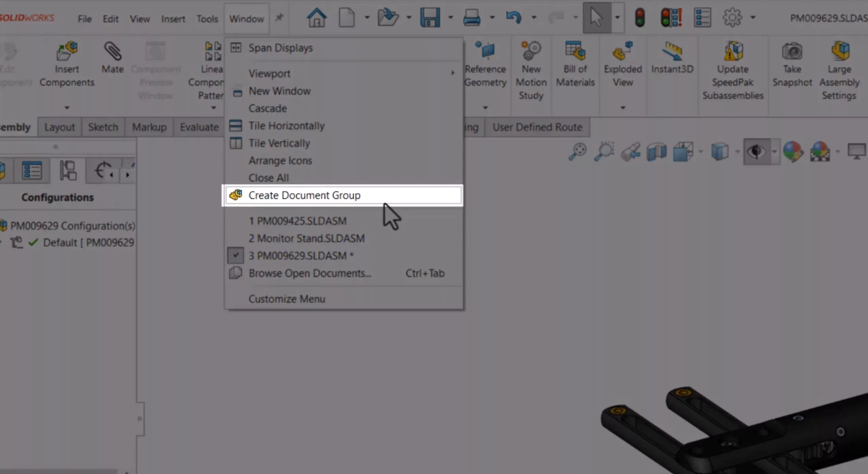Click Customize Menu at bottom
This screenshot has width=868, height=474.
[286, 298]
